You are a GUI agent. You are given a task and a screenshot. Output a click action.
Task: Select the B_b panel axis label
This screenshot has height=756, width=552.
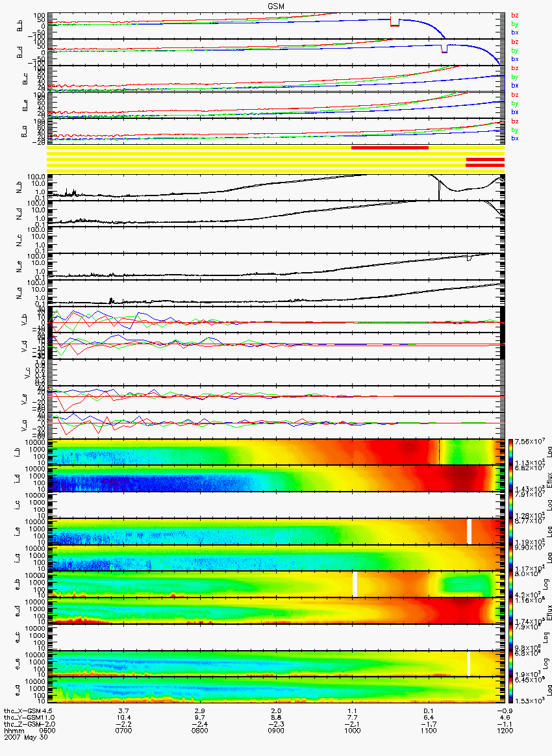point(19,26)
